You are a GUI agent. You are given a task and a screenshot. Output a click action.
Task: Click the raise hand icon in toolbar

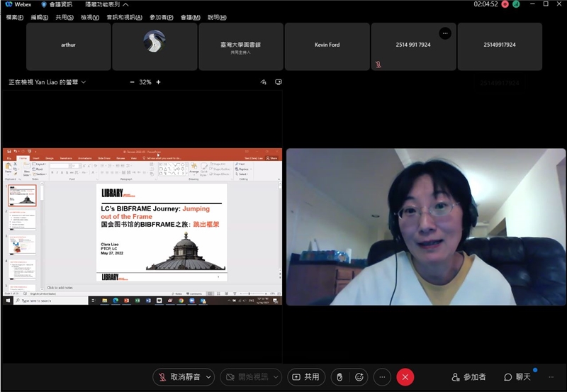(x=340, y=377)
